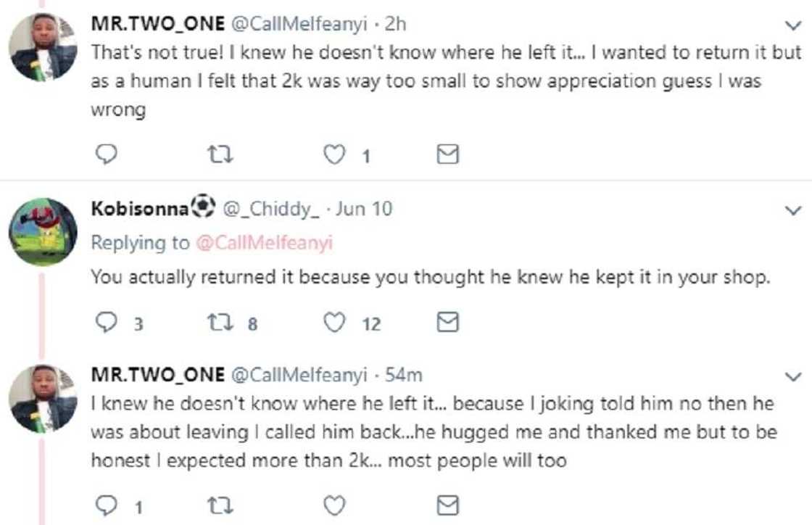
Task: Like the first tweet with 1 like
Action: [x=335, y=154]
